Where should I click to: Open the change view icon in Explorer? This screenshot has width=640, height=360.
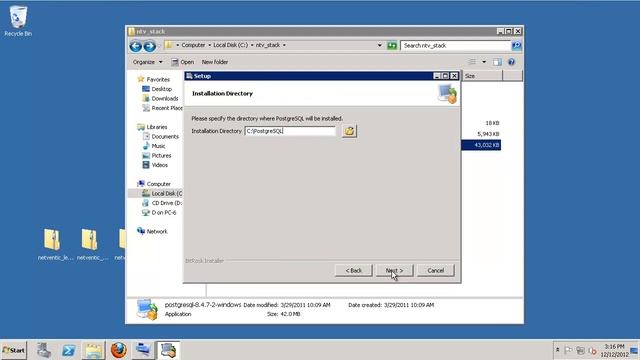pyautogui.click(x=472, y=62)
